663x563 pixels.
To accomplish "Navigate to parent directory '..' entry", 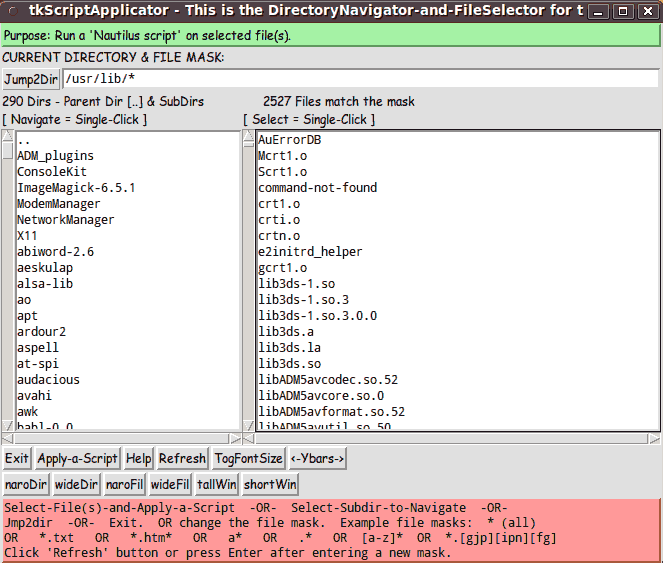I will click(24, 140).
